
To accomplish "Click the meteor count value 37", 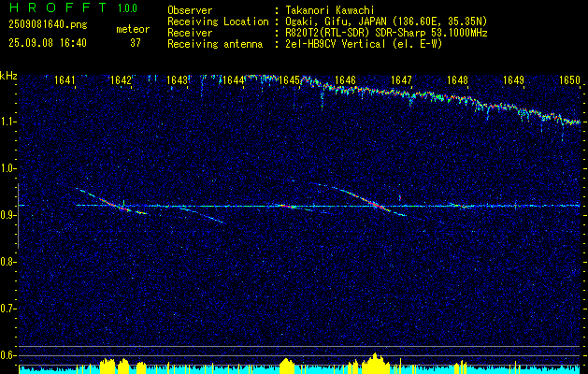I will [x=136, y=43].
